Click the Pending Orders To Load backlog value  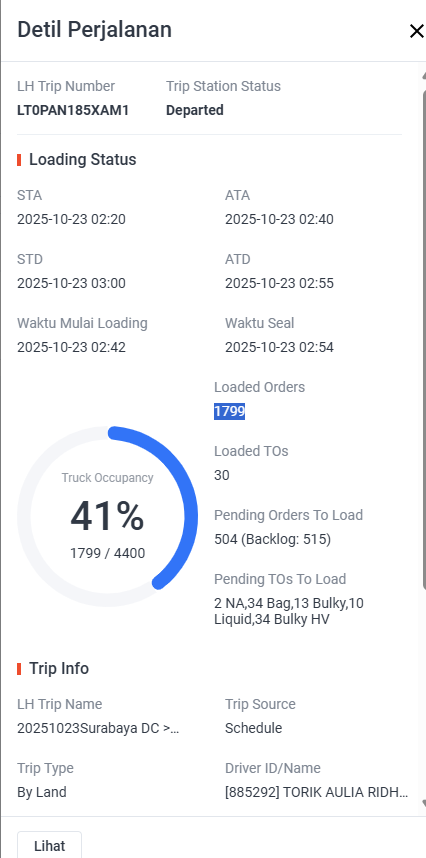pyautogui.click(x=272, y=540)
